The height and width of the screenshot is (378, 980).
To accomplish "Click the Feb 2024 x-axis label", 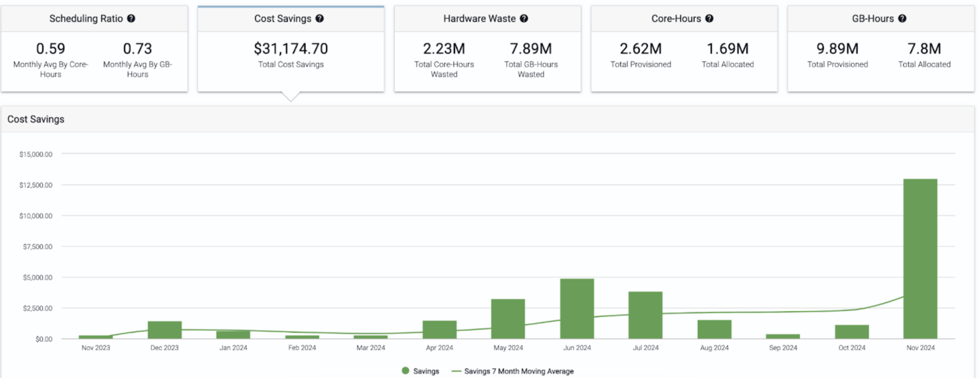I will point(302,348).
